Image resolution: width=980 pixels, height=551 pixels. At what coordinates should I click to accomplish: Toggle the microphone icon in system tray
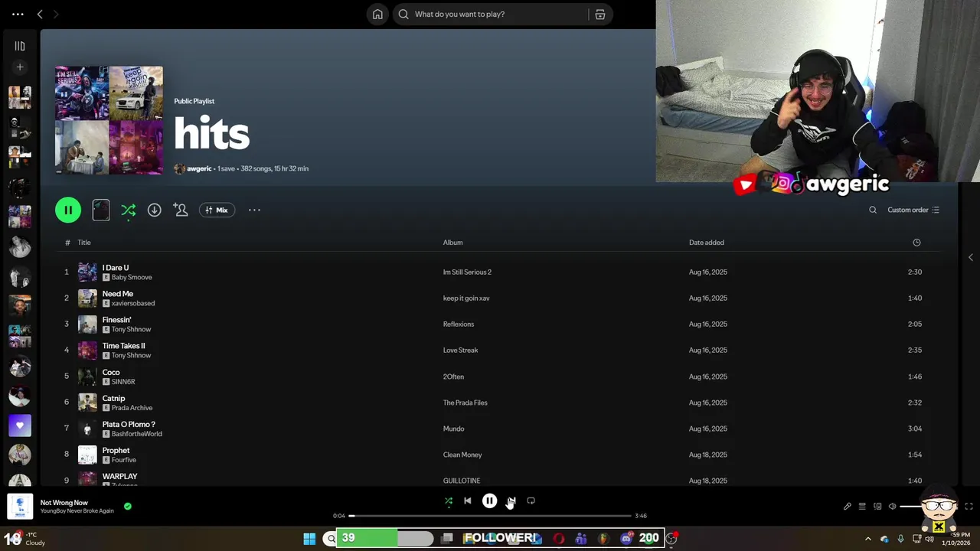[x=900, y=539]
